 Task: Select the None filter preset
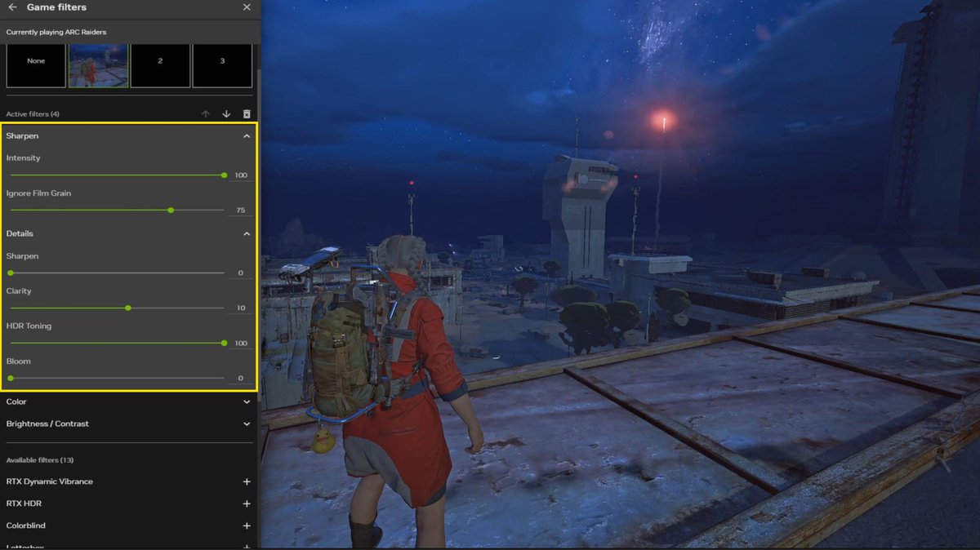(36, 64)
